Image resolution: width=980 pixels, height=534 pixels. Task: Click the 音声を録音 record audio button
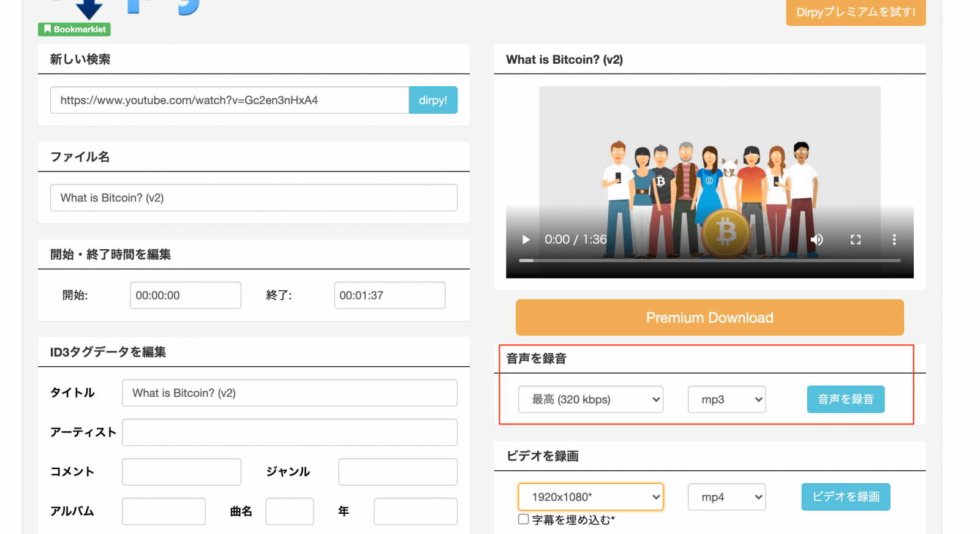[846, 399]
